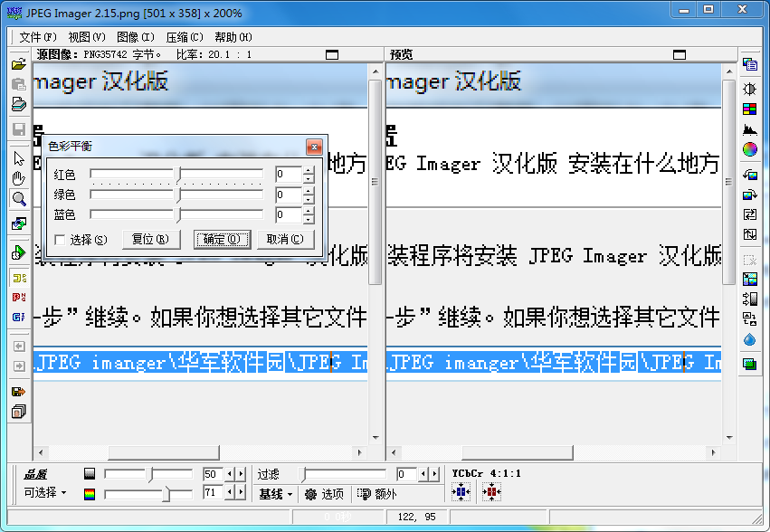Adjust the 蓝色 blue slider
Viewport: 770px width, 532px height.
[x=176, y=214]
